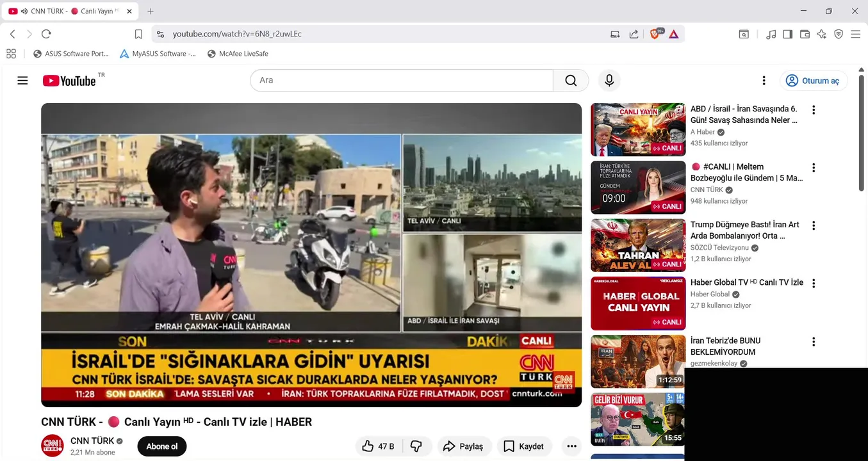This screenshot has width=868, height=461.
Task: Open Brave playlist music note icon
Action: coord(771,34)
